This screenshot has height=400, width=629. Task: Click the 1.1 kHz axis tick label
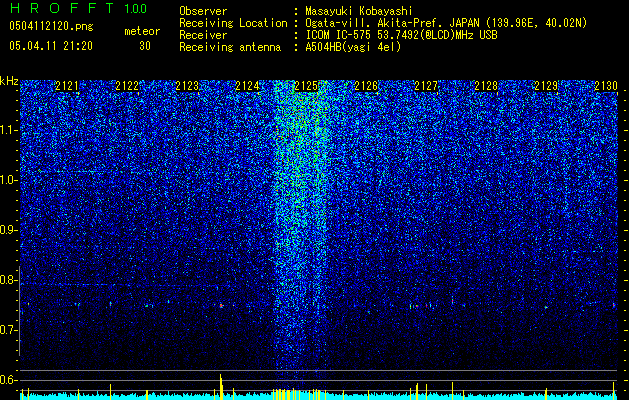[x=9, y=130]
